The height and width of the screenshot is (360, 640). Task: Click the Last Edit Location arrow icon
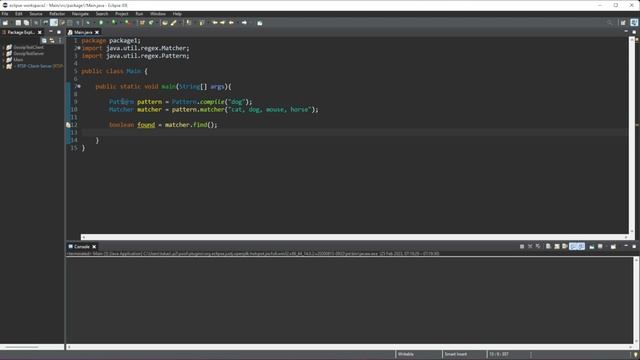[215, 23]
